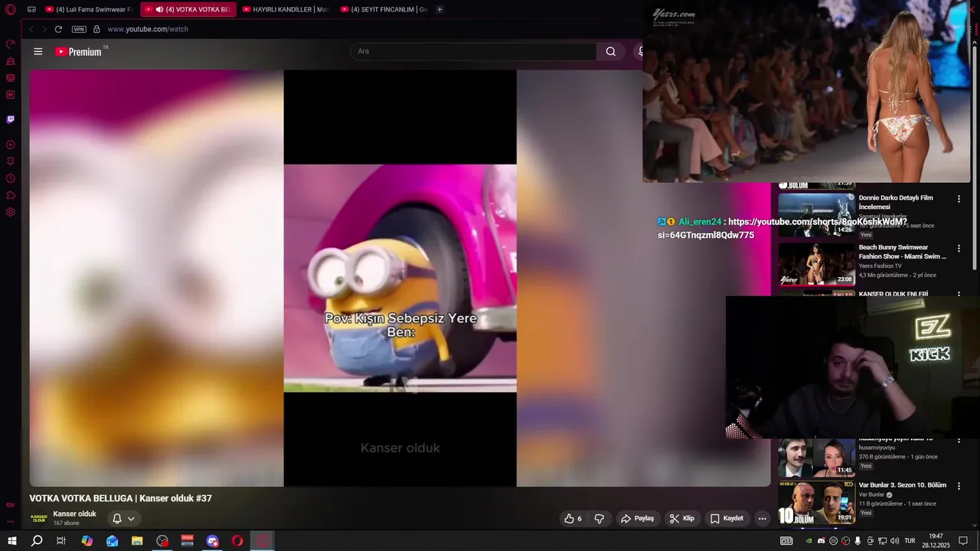Screen dimensions: 980x551
Task: Open Windows taskbar search
Action: coord(37,541)
